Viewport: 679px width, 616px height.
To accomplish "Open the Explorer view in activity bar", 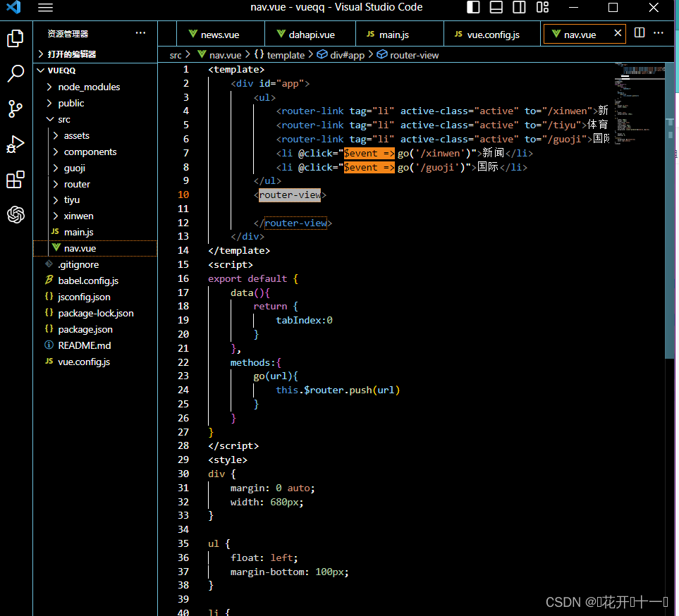I will [x=16, y=39].
